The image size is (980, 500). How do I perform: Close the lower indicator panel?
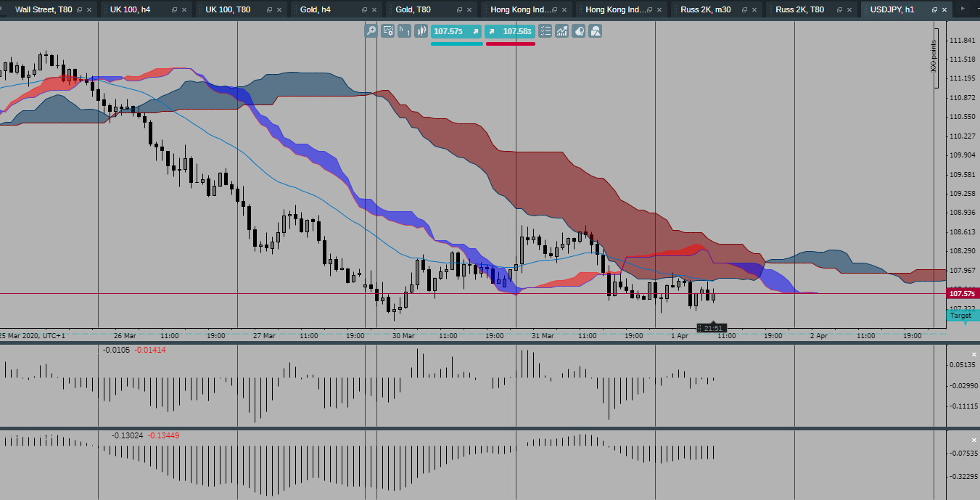974,440
